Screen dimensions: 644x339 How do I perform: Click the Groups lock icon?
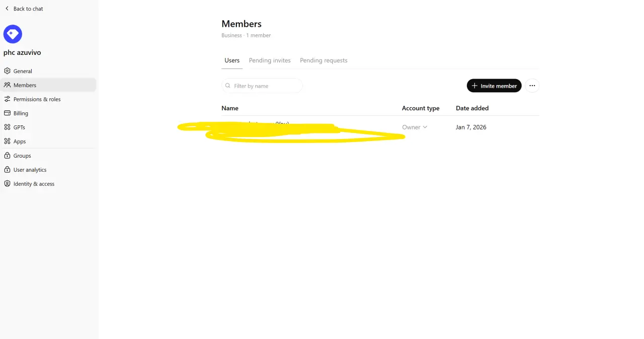(x=7, y=156)
